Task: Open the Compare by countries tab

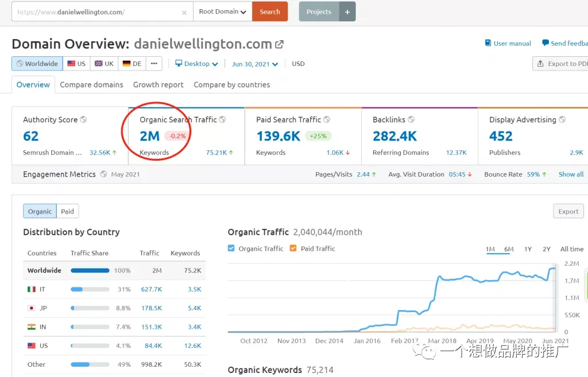Action: pyautogui.click(x=232, y=85)
